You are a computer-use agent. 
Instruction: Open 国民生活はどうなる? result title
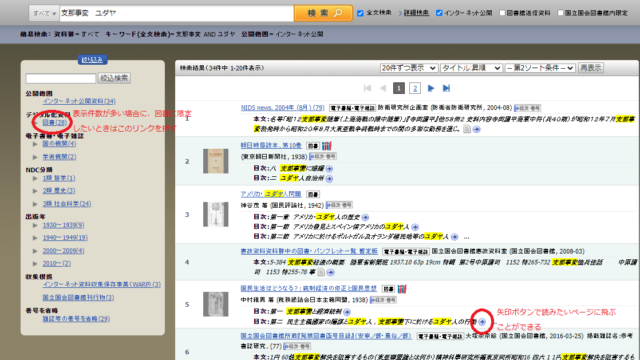point(309,289)
